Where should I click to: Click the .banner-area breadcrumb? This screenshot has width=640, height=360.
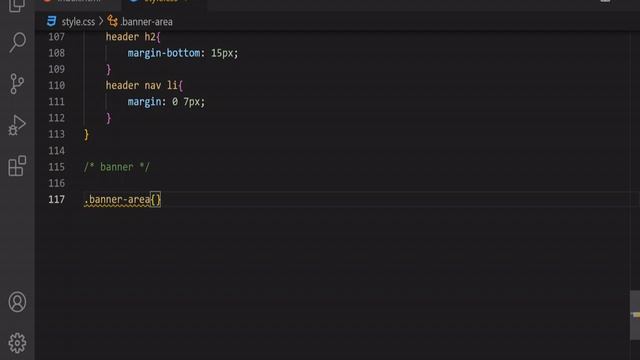146,22
